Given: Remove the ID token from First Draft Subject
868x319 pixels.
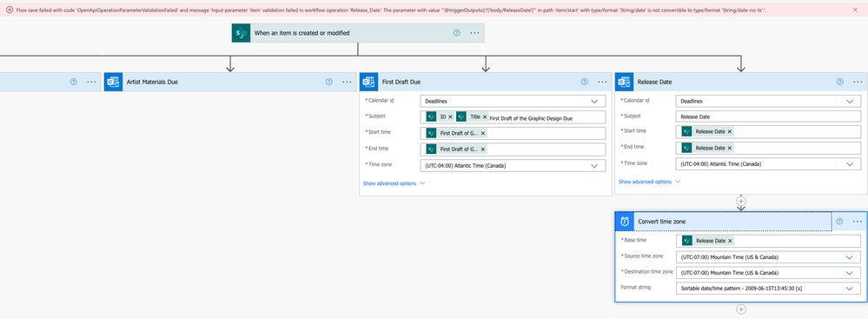Looking at the screenshot, I should click(x=450, y=116).
